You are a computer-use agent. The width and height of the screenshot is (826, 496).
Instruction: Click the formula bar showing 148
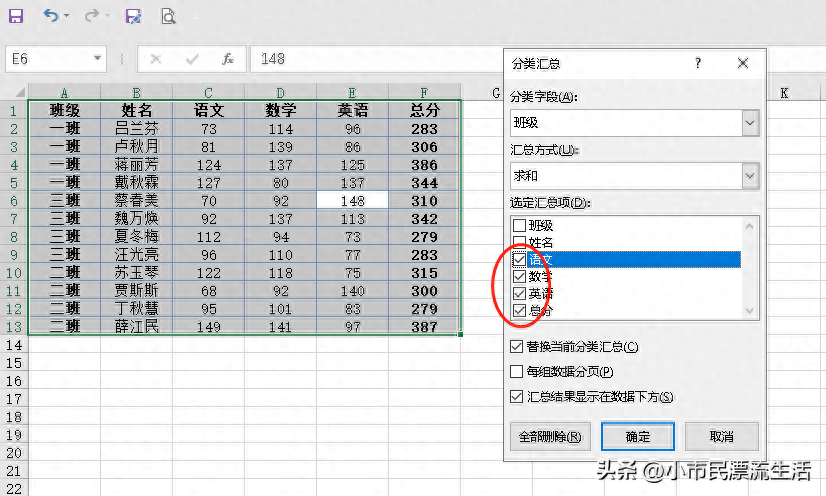click(377, 58)
